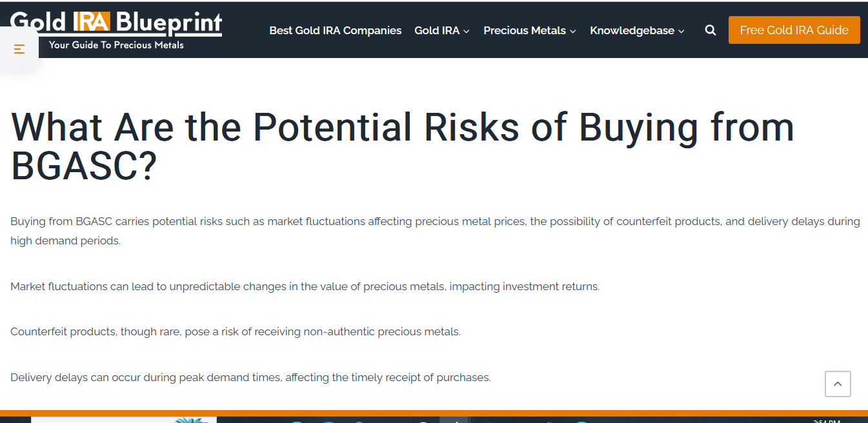Viewport: 868px width, 423px height.
Task: Expand the Knowledgebase dropdown chevron
Action: click(681, 31)
